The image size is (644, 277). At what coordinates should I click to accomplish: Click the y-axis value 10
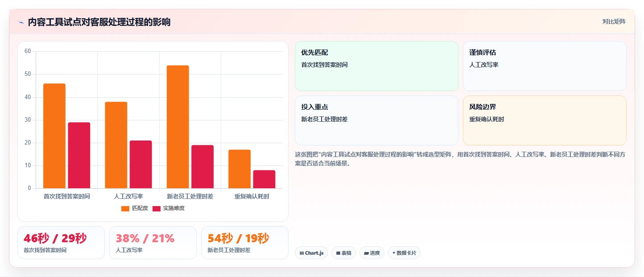pyautogui.click(x=28, y=165)
